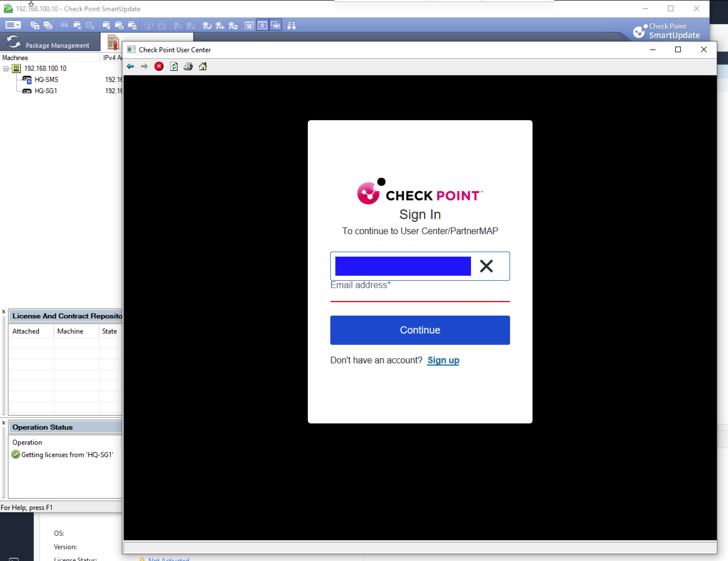Open the hamburger menu dropdown
This screenshot has width=728, height=561.
click(x=13, y=25)
